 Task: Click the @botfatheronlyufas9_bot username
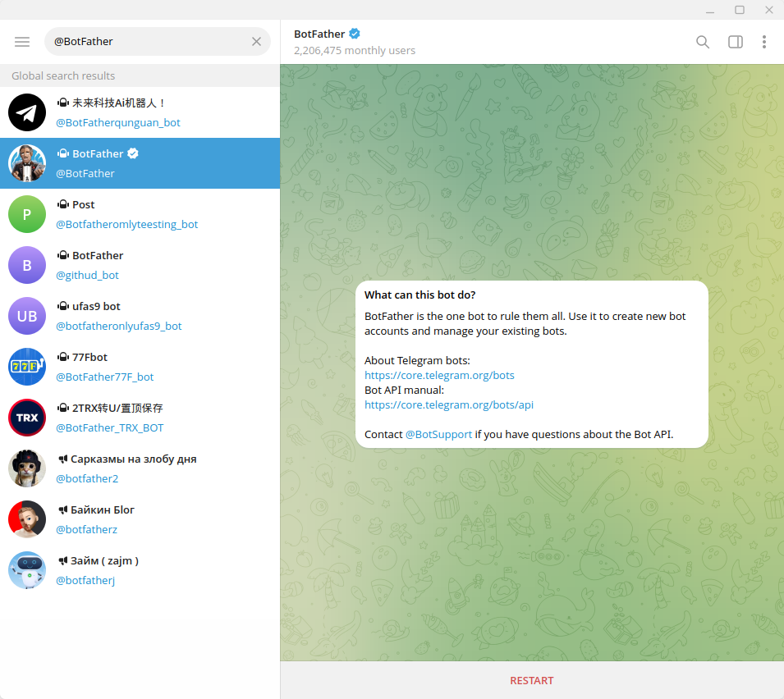119,327
